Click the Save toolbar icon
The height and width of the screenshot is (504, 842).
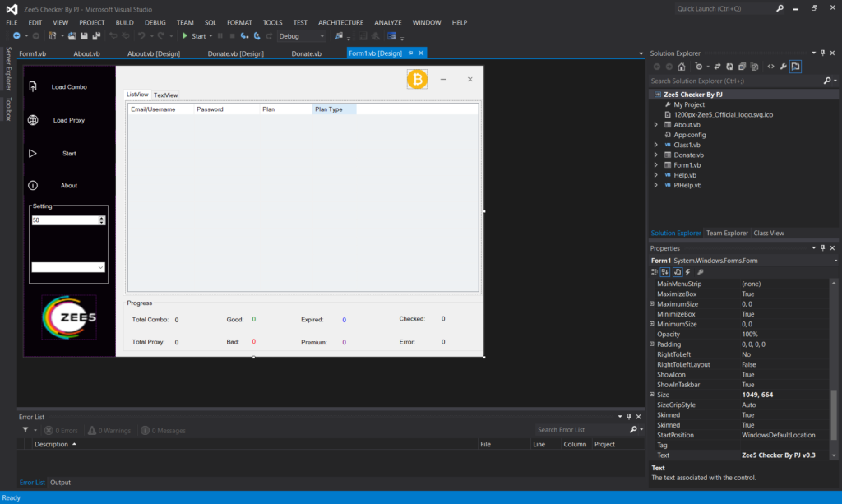(85, 36)
